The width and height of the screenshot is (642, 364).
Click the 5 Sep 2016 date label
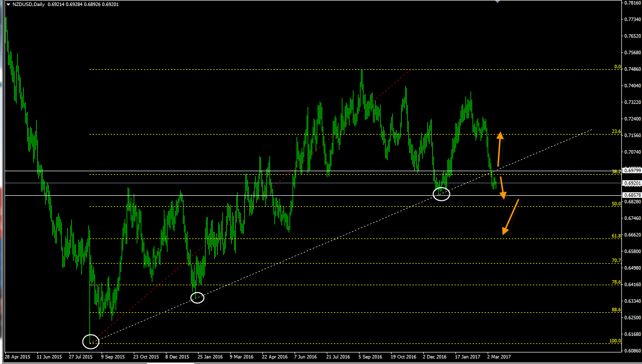click(x=371, y=357)
